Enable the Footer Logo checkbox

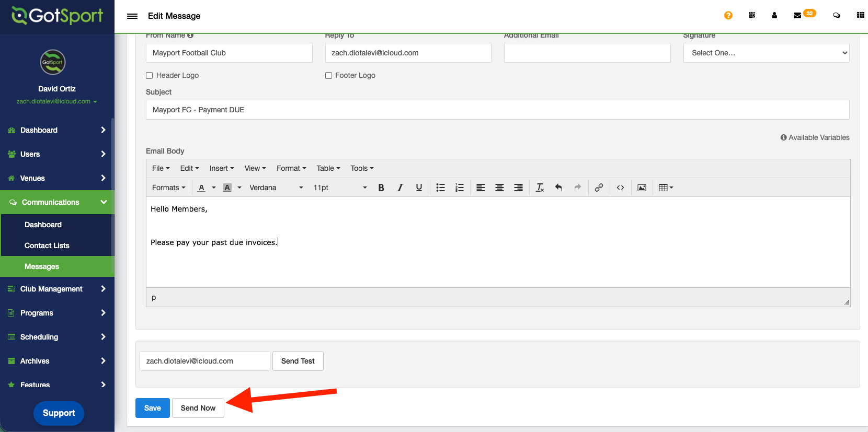328,75
